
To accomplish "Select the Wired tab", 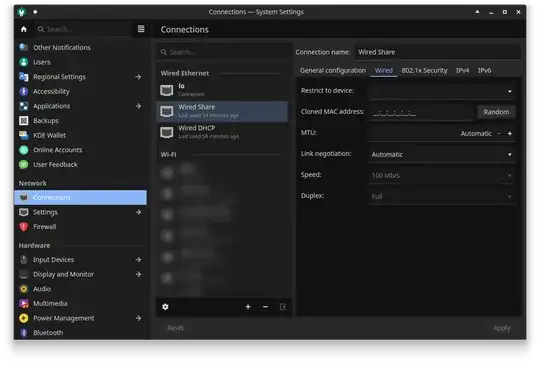I will pos(384,71).
